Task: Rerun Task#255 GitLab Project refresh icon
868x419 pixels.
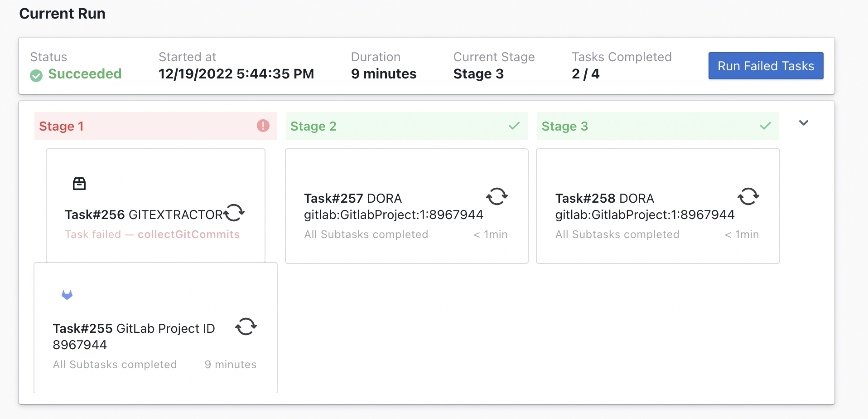Action: pos(246,326)
